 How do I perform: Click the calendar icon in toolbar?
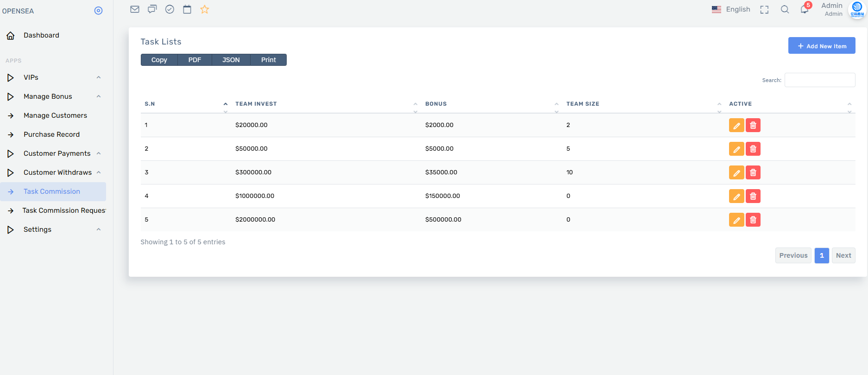tap(187, 9)
